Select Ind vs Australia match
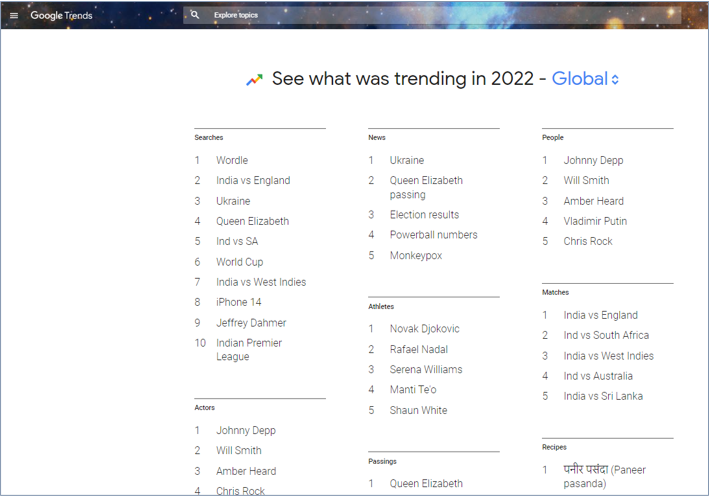The height and width of the screenshot is (496, 709). (x=598, y=376)
